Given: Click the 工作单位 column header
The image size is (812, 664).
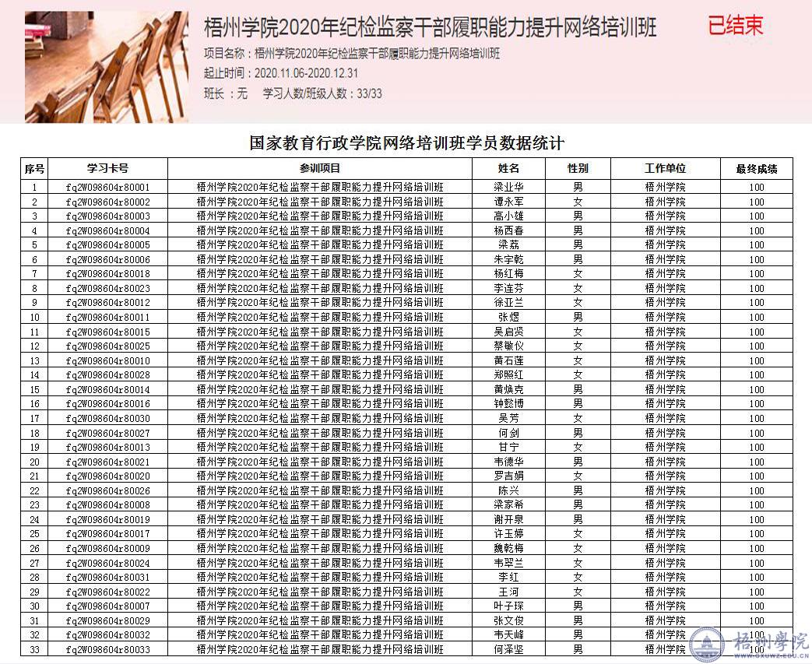Looking at the screenshot, I should click(665, 168).
